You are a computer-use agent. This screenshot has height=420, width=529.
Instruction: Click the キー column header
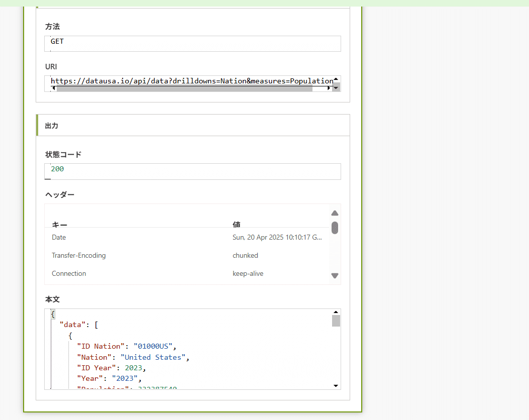(x=60, y=224)
